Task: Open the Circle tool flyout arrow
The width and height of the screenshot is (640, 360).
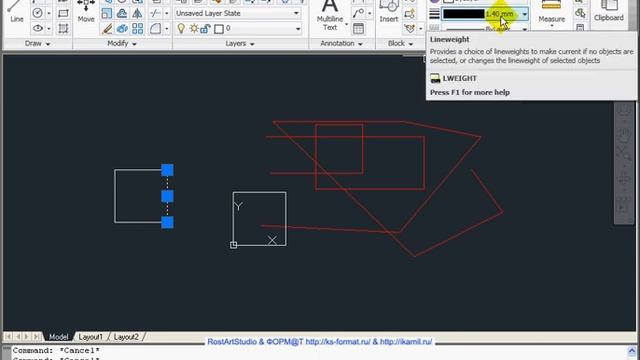Action: [x=49, y=13]
